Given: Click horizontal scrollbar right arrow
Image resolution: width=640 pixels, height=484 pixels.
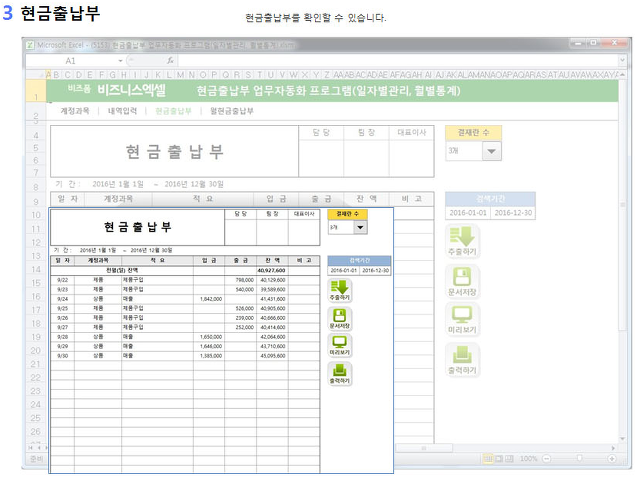Looking at the screenshot, I should pyautogui.click(x=613, y=448).
